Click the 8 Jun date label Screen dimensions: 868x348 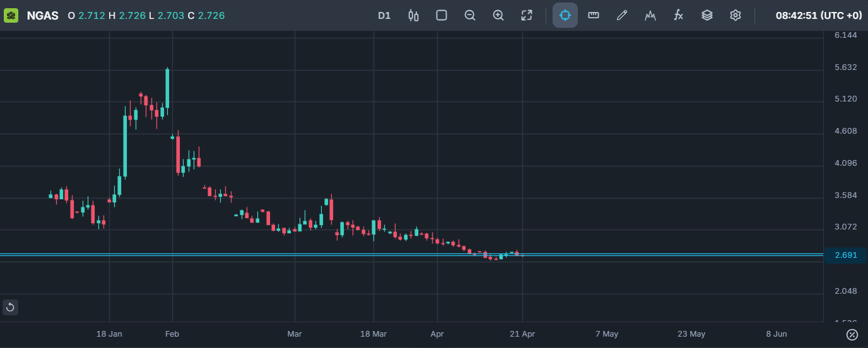point(777,333)
